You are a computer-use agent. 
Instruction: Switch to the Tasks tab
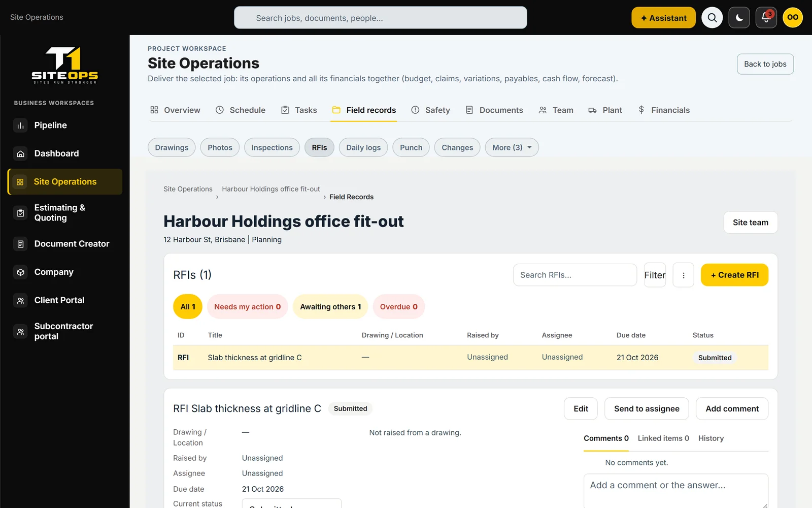point(299,110)
